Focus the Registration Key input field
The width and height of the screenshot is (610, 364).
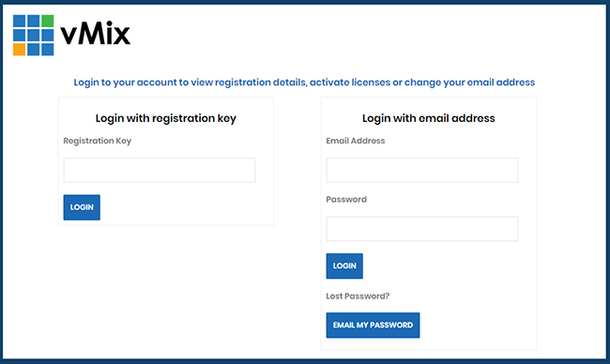coord(160,171)
